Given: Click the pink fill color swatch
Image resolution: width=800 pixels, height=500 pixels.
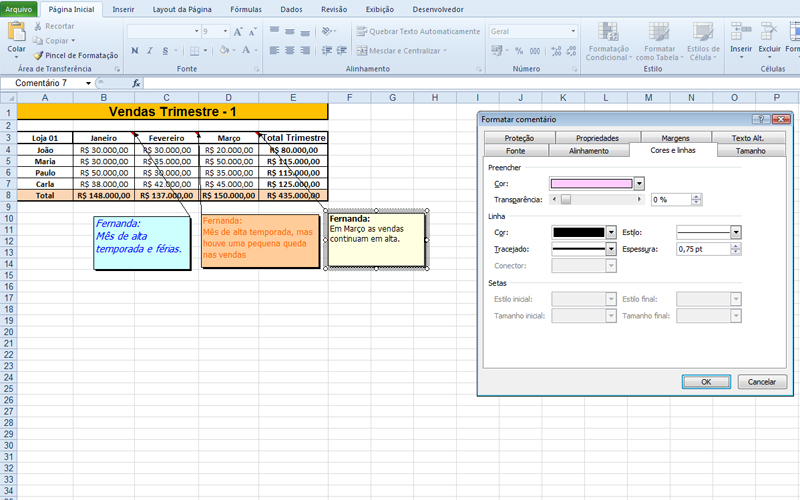Looking at the screenshot, I should pos(592,184).
